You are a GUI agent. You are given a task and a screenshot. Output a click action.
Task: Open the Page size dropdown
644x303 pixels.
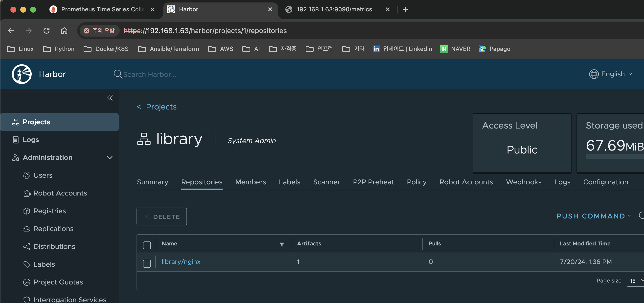[636, 281]
